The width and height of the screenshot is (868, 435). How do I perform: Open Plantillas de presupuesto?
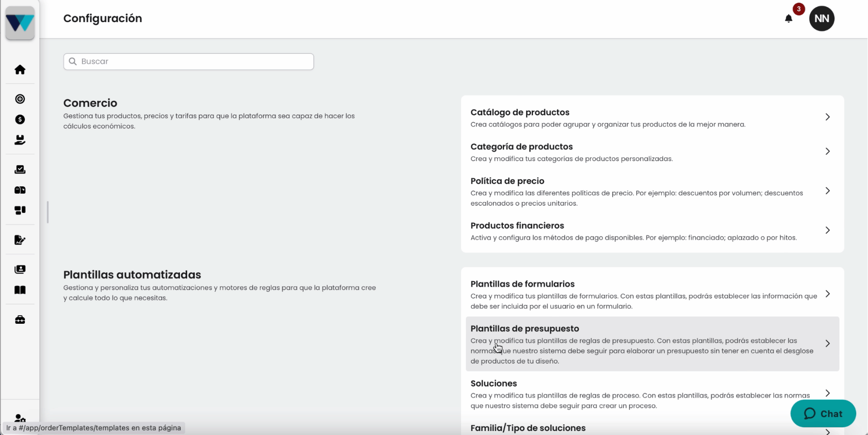(652, 344)
